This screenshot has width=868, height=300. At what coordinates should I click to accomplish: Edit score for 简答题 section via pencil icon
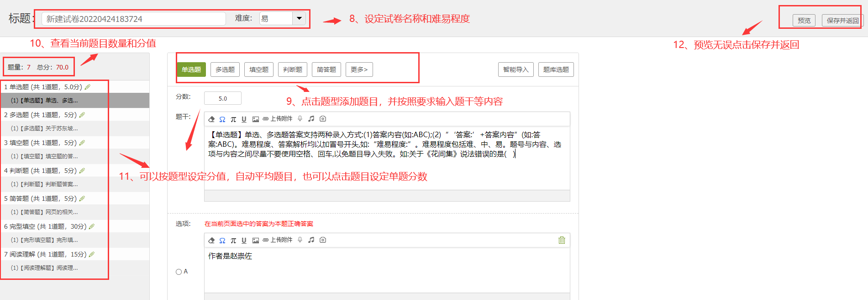tap(82, 198)
